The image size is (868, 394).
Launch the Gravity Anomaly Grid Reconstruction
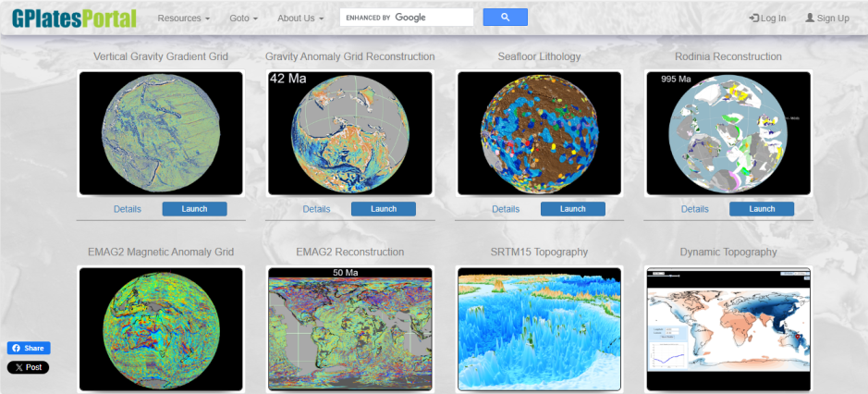[x=383, y=209]
